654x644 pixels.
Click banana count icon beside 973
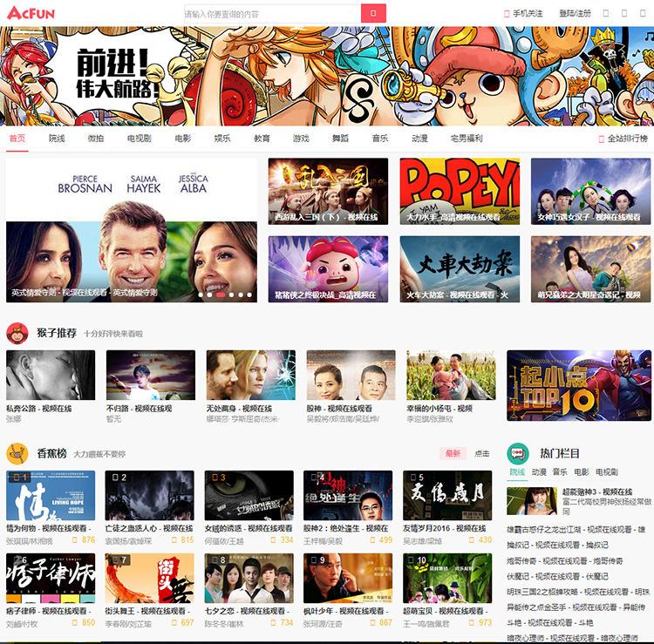pyautogui.click(x=471, y=623)
